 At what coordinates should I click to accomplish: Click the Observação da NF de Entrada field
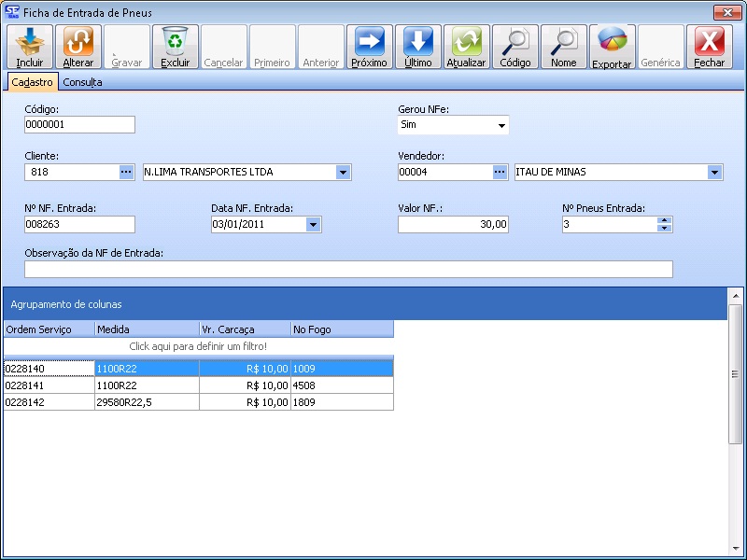348,270
